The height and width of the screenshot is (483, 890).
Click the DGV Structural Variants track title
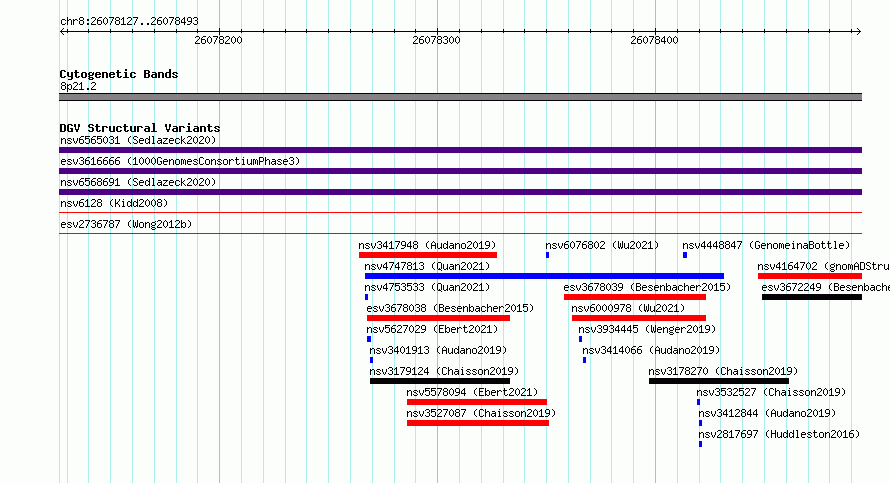coord(140,128)
